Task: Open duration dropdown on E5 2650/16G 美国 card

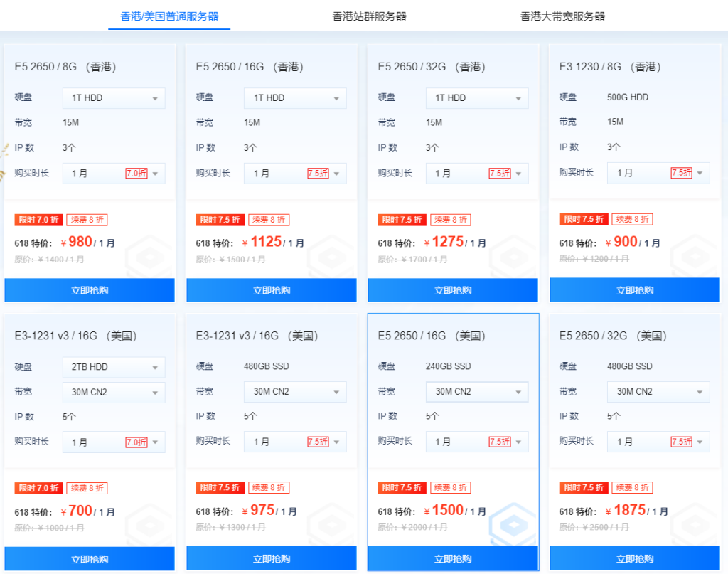Action: pyautogui.click(x=476, y=442)
